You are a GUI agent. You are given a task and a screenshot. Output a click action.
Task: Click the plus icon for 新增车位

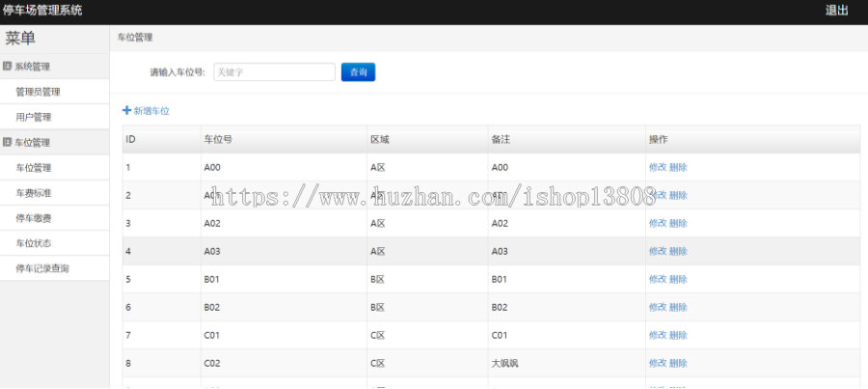[126, 111]
